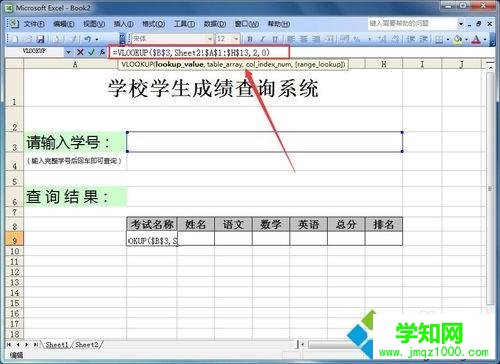500x364 pixels.
Task: Open the Name Box function dropdown
Action: point(68,52)
